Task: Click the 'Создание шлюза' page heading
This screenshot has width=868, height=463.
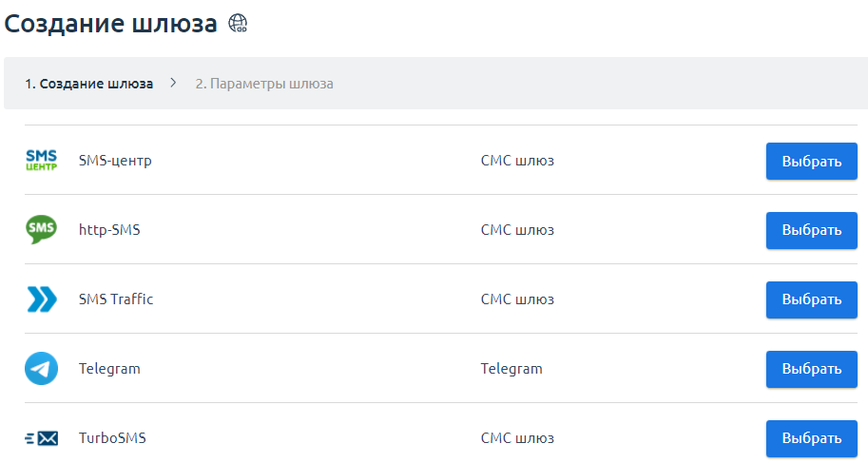Action: coord(111,25)
